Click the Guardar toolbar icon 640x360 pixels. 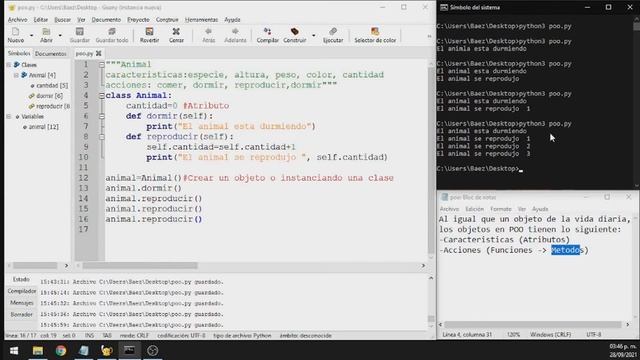pyautogui.click(x=80, y=35)
